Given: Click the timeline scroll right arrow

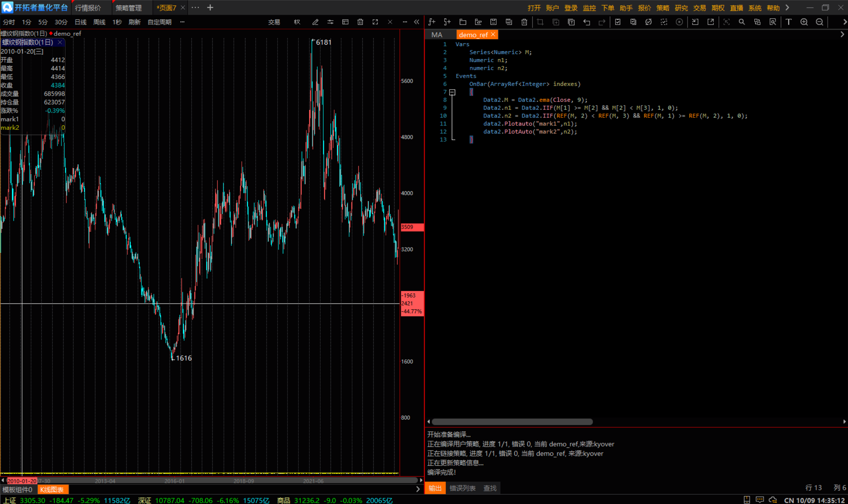Looking at the screenshot, I should (421, 481).
